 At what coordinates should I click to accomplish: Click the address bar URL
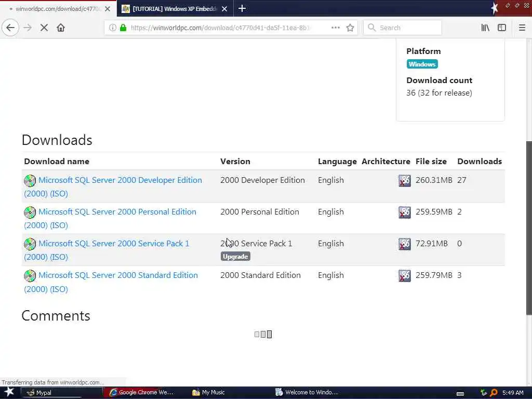220,28
